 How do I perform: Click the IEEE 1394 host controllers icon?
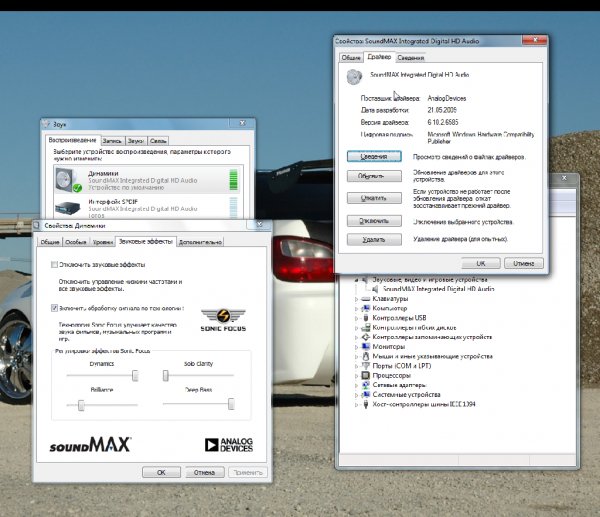366,404
